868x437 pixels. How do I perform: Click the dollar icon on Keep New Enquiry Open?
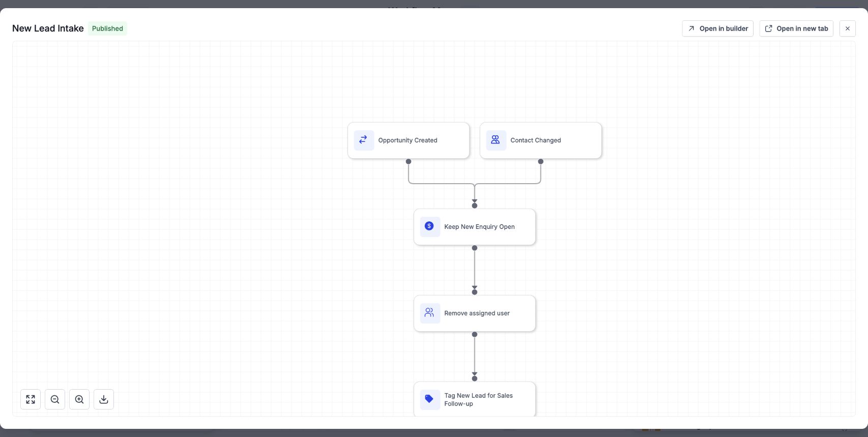430,226
